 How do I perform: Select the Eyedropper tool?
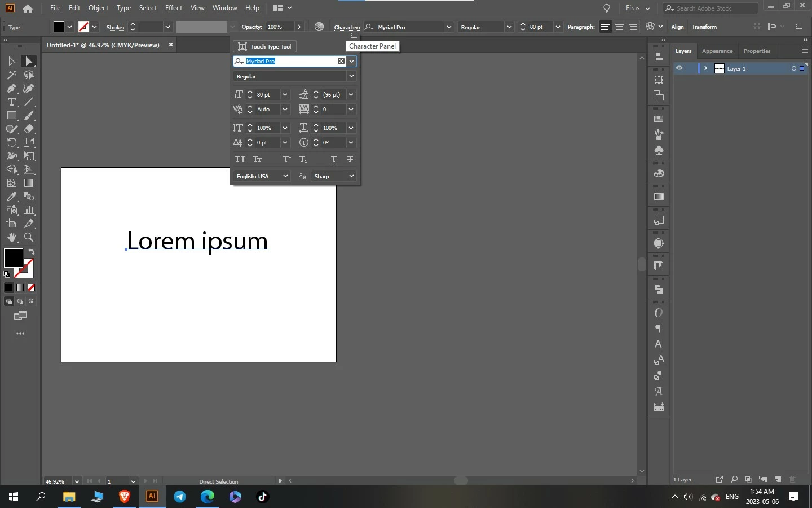pos(12,196)
